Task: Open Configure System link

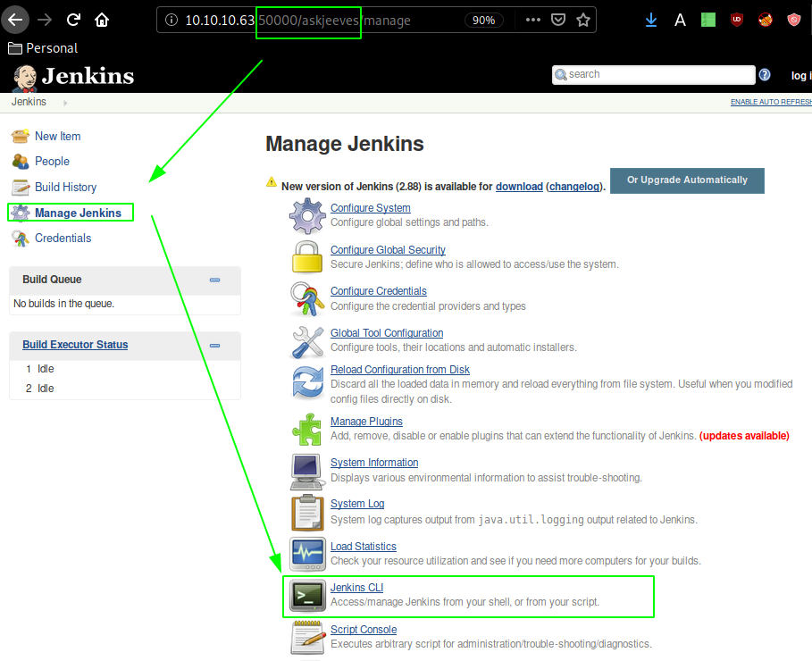Action: 370,208
